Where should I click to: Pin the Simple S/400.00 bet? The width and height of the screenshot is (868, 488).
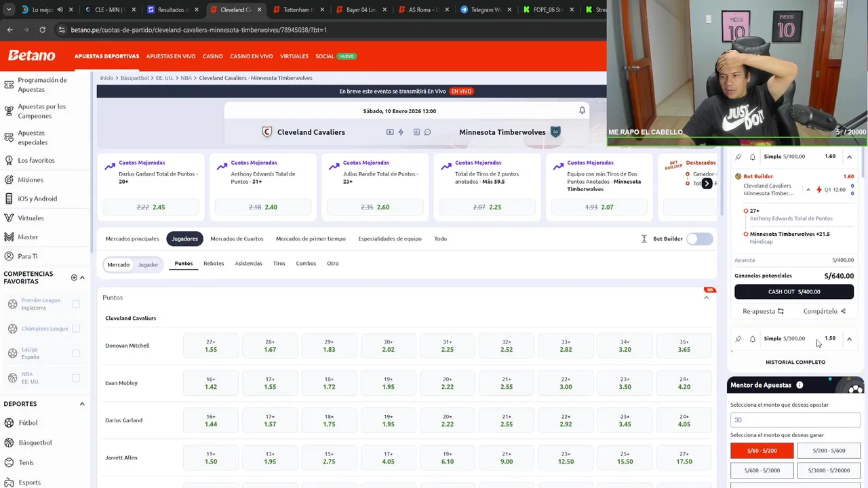738,157
